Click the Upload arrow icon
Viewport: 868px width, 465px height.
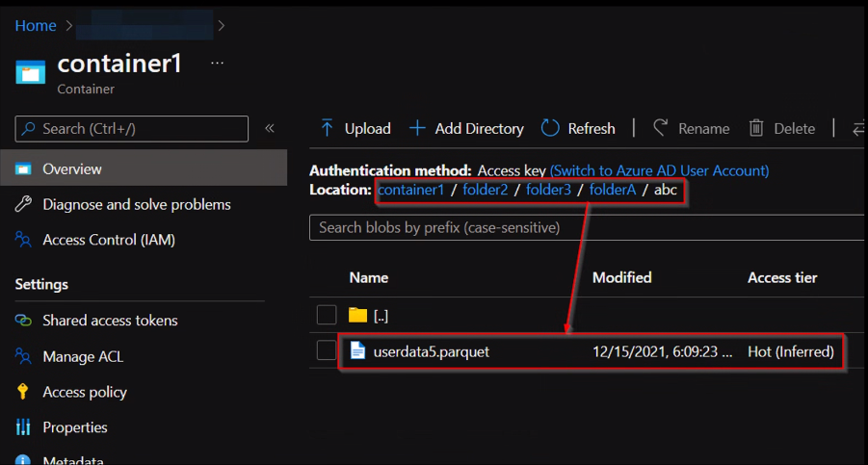click(328, 128)
